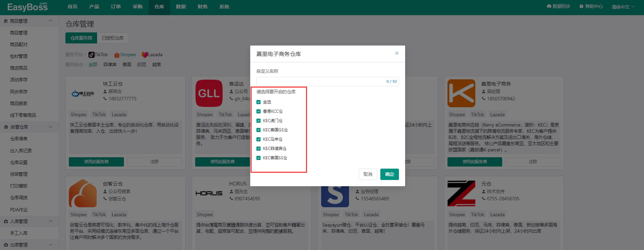Click the 元仓 Z logo
Screen dimensions: 644x250
(x=461, y=193)
